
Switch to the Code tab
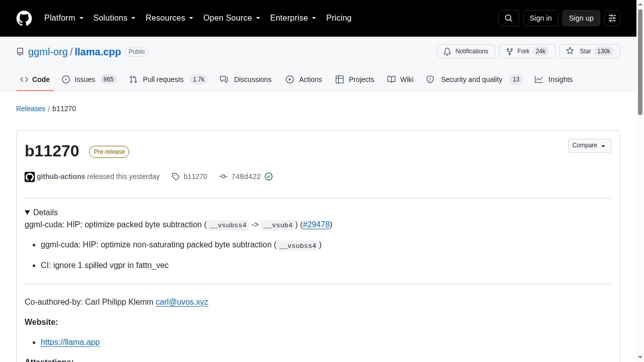click(35, 79)
